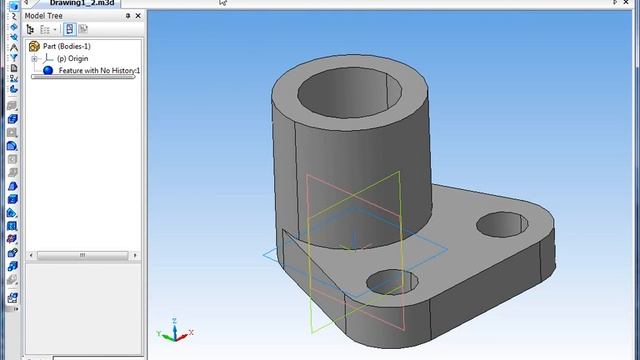Click the stacked blue blocks scaling icon
640x360 pixels.
pyautogui.click(x=12, y=266)
